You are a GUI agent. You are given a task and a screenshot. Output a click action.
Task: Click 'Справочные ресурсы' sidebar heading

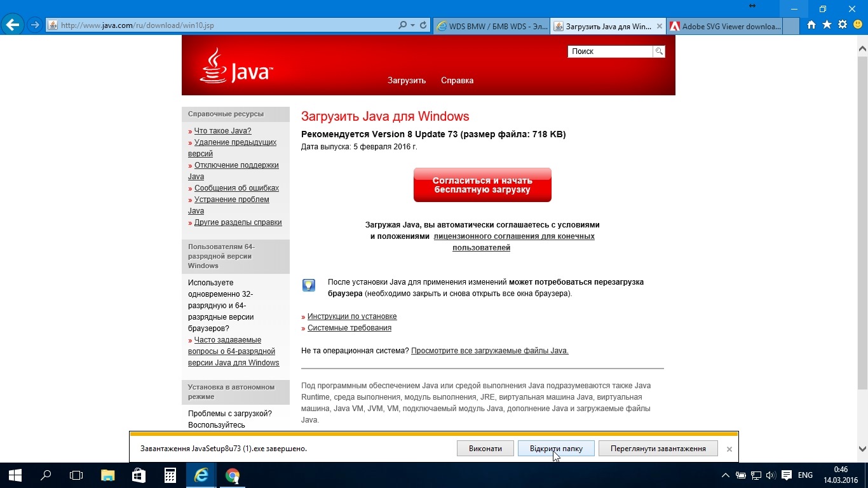click(x=226, y=114)
